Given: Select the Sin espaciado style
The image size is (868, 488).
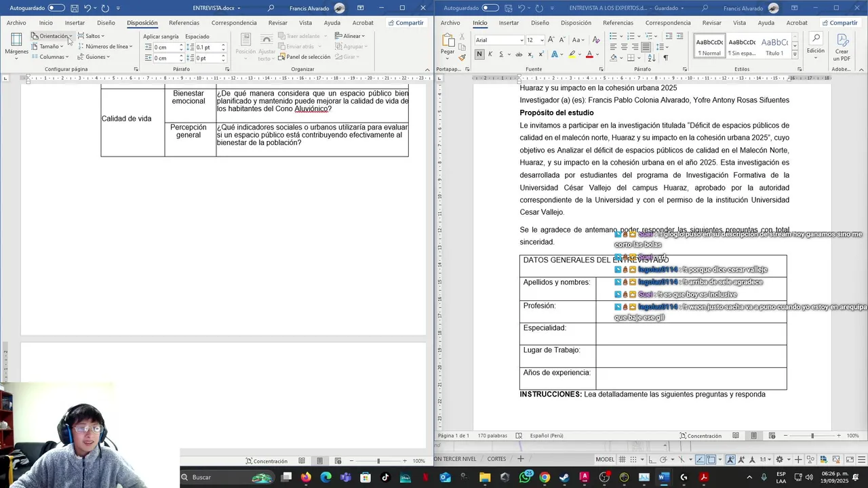Looking at the screenshot, I should pyautogui.click(x=742, y=46).
